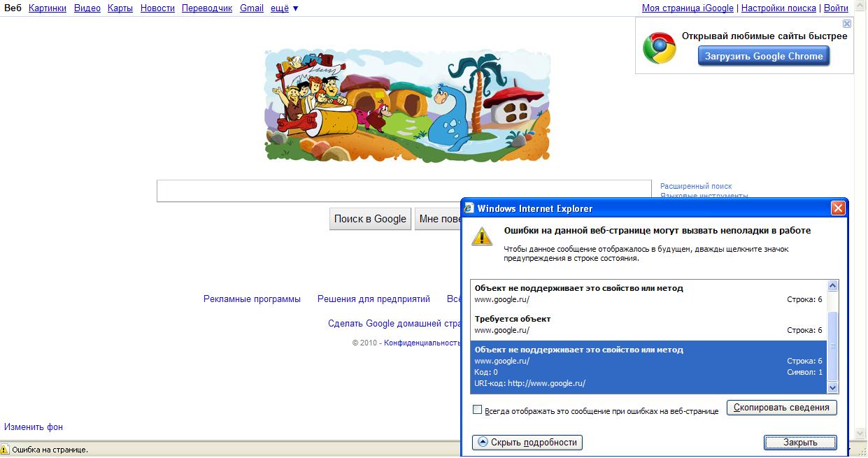
Task: Click the Chrome logo icon in the promo box
Action: coord(659,48)
